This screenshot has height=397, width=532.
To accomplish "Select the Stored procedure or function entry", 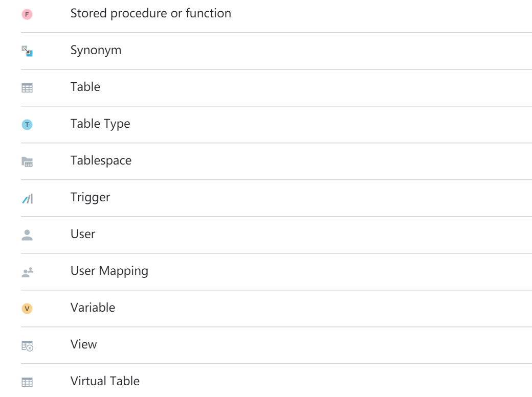I will [x=150, y=14].
